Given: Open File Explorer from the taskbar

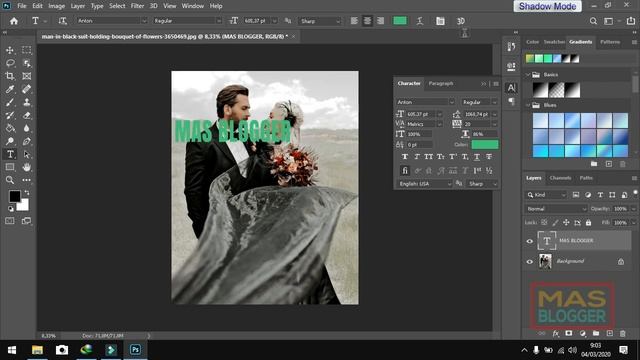Looking at the screenshot, I should point(37,350).
